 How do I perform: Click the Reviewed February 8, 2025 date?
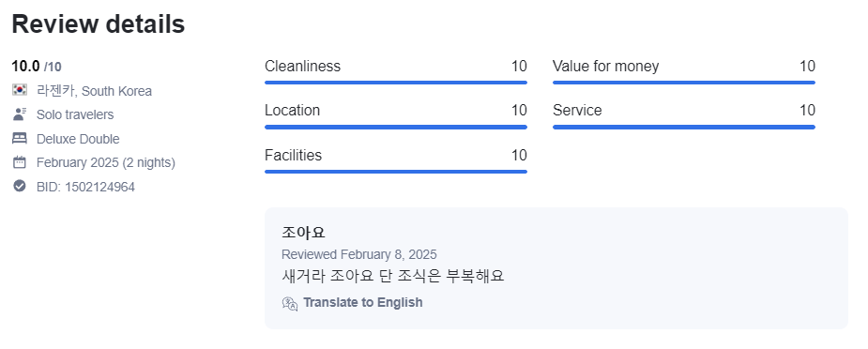pyautogui.click(x=358, y=254)
